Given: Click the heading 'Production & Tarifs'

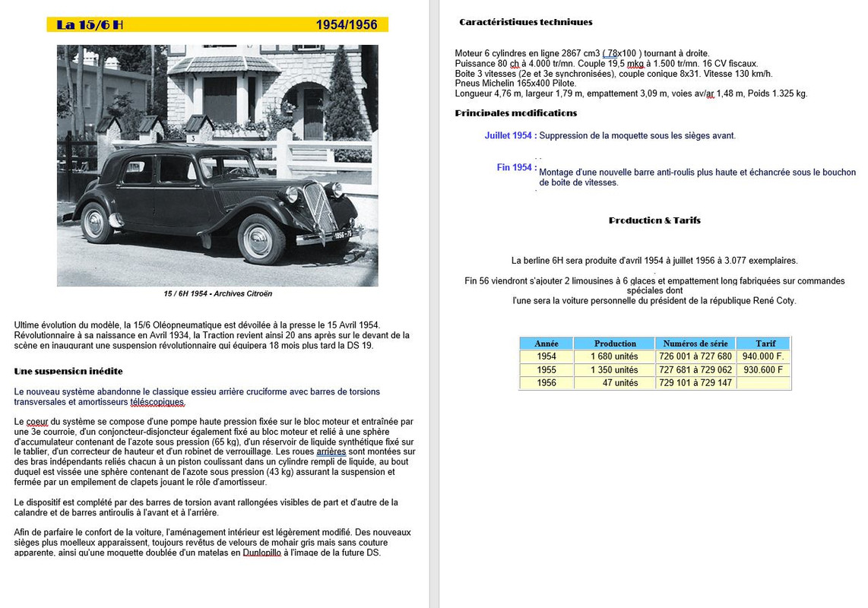Looking at the screenshot, I should (655, 220).
